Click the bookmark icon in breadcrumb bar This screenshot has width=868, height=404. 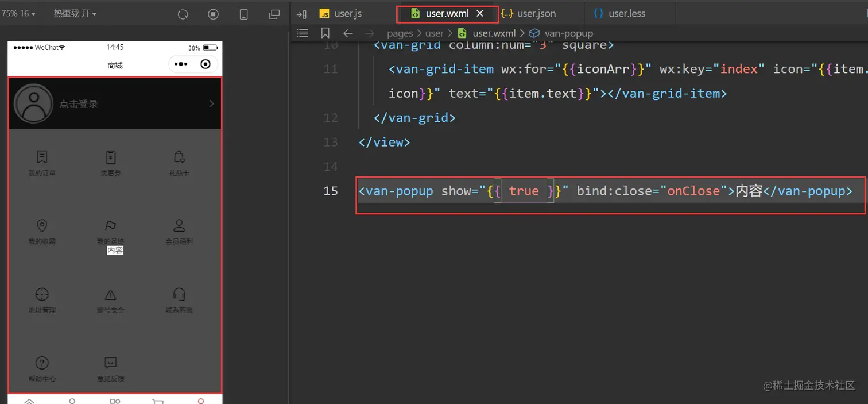tap(325, 33)
